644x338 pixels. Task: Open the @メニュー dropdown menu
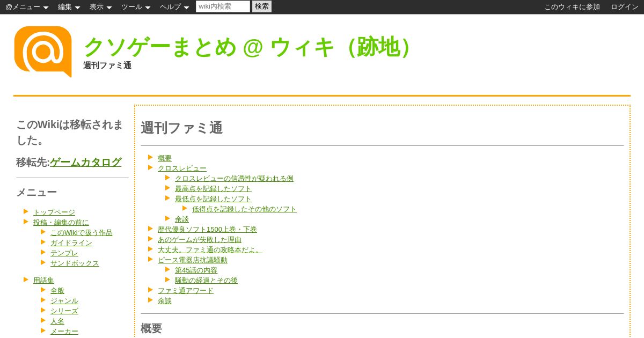27,7
